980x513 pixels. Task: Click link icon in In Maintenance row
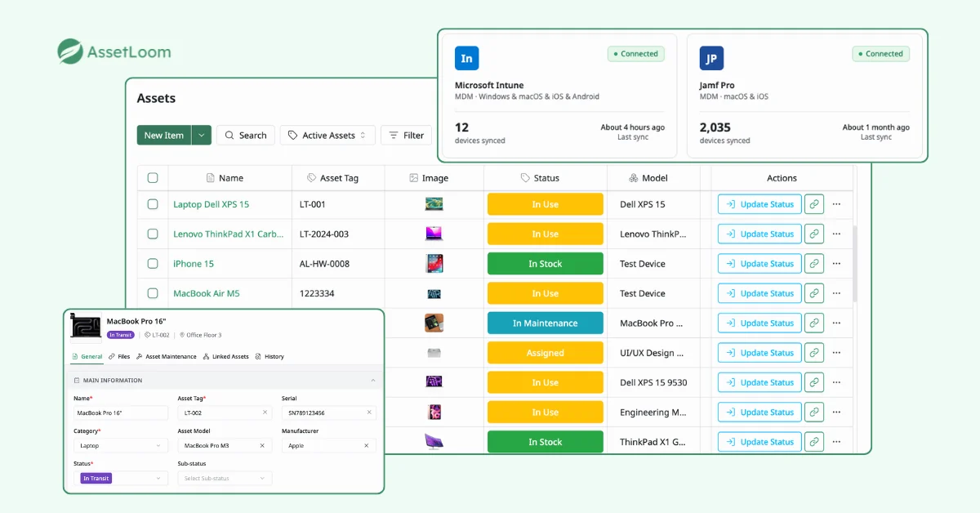coord(814,323)
